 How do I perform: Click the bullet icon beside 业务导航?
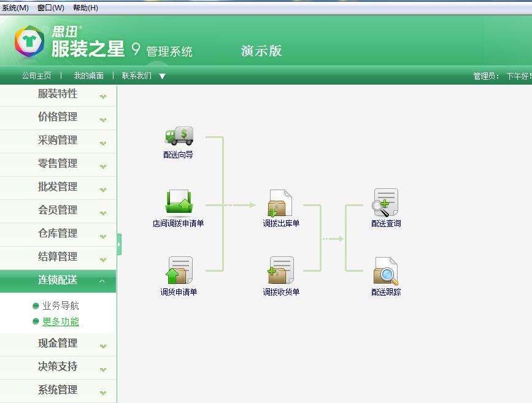(x=36, y=306)
